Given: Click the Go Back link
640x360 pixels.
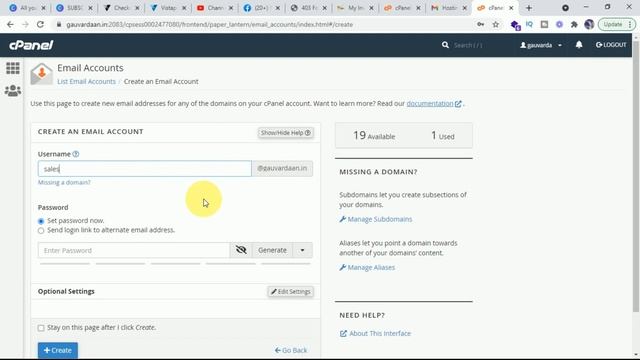Looking at the screenshot, I should [291, 350].
